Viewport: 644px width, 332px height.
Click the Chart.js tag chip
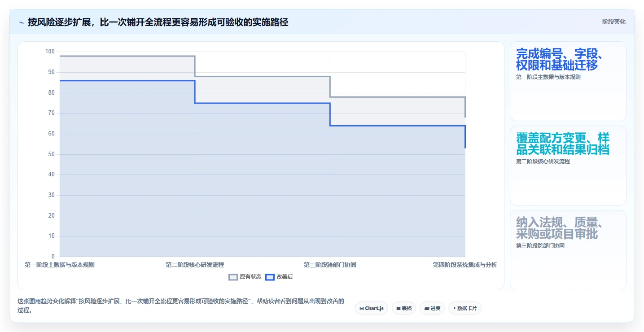pyautogui.click(x=372, y=308)
